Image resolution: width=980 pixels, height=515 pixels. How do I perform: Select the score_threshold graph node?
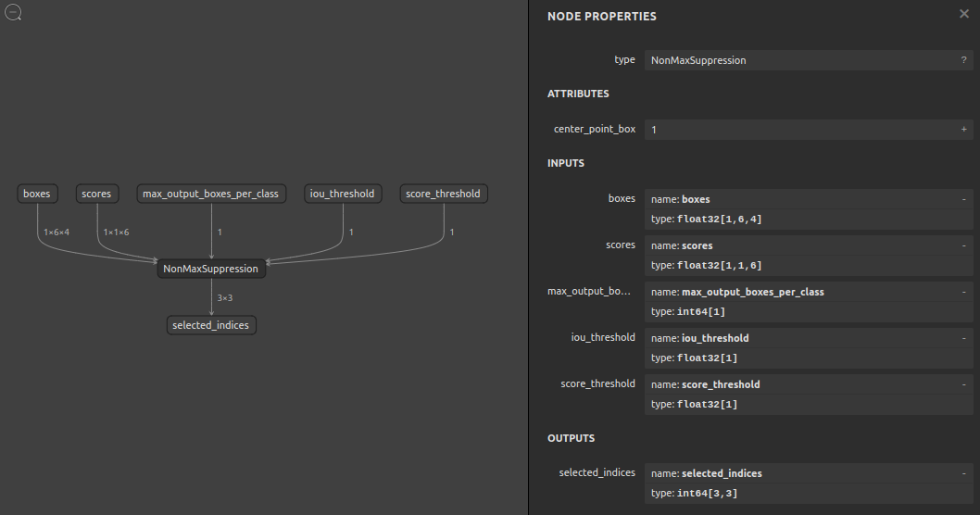coord(443,194)
